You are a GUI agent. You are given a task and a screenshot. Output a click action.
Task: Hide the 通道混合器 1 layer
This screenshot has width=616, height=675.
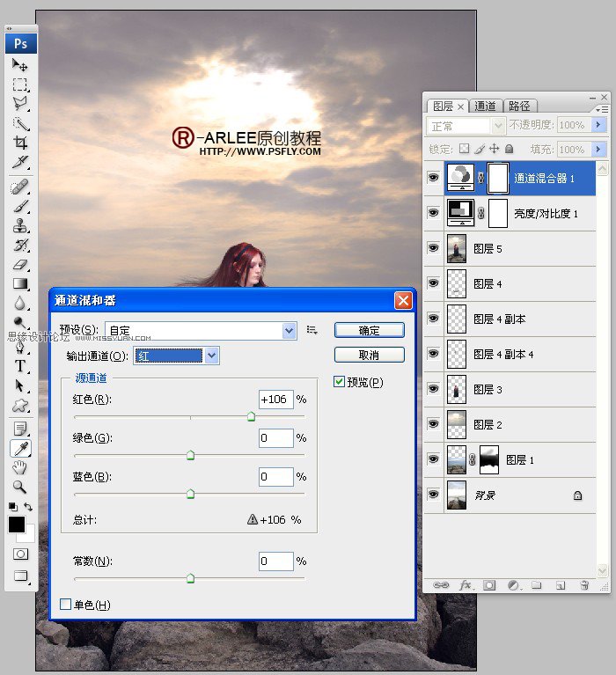[x=433, y=178]
